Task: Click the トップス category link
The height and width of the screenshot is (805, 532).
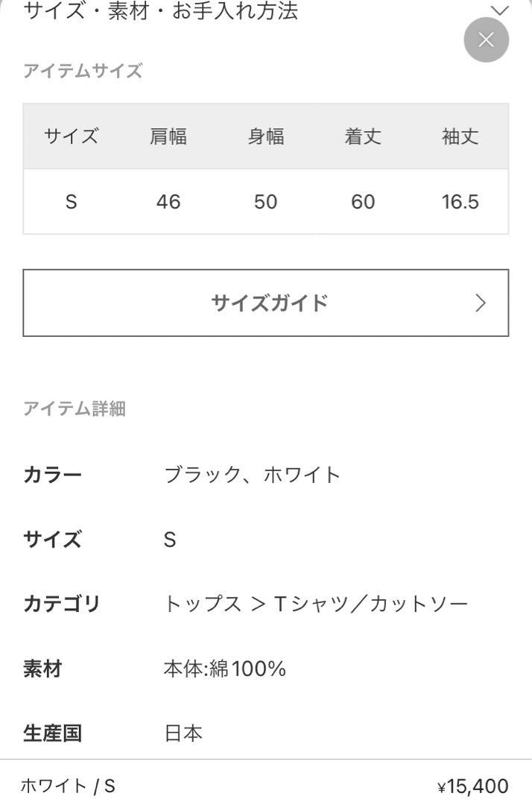Action: [203, 604]
